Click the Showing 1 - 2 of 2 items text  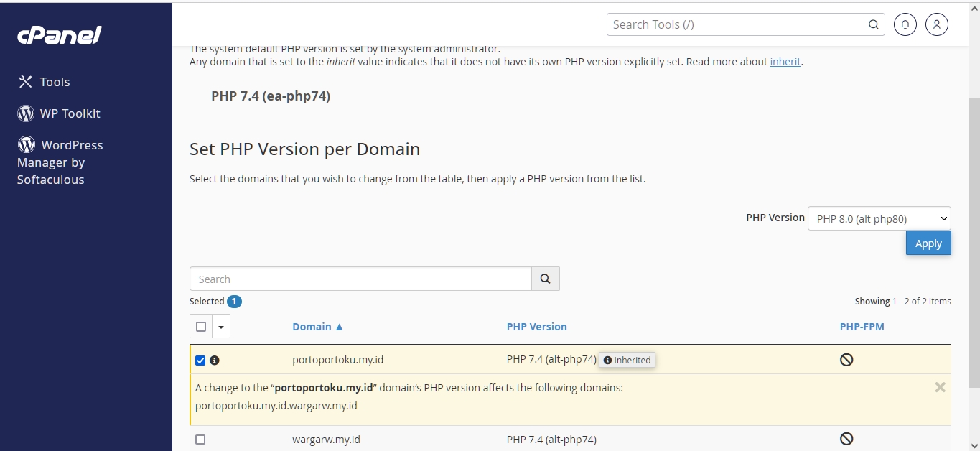pos(902,302)
